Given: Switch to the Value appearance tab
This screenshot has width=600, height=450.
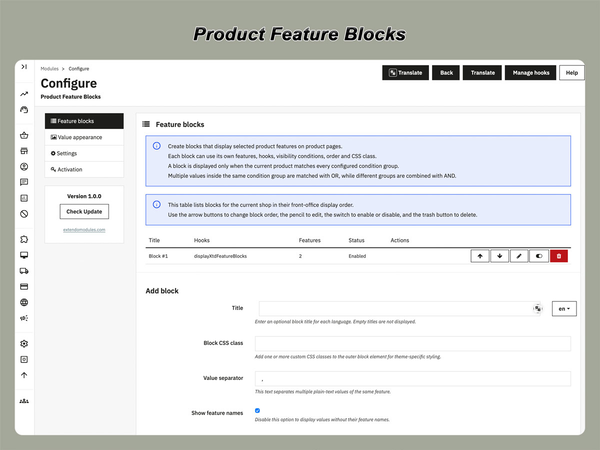Looking at the screenshot, I should tap(84, 137).
